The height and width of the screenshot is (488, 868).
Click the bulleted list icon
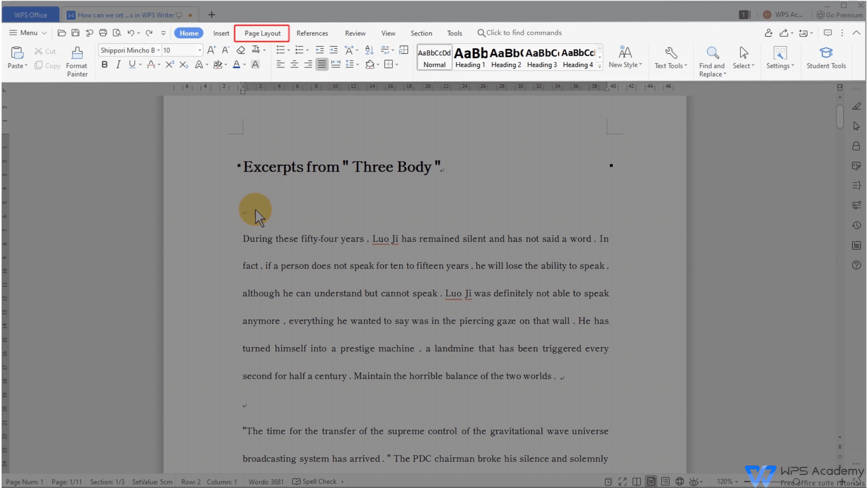(x=281, y=50)
